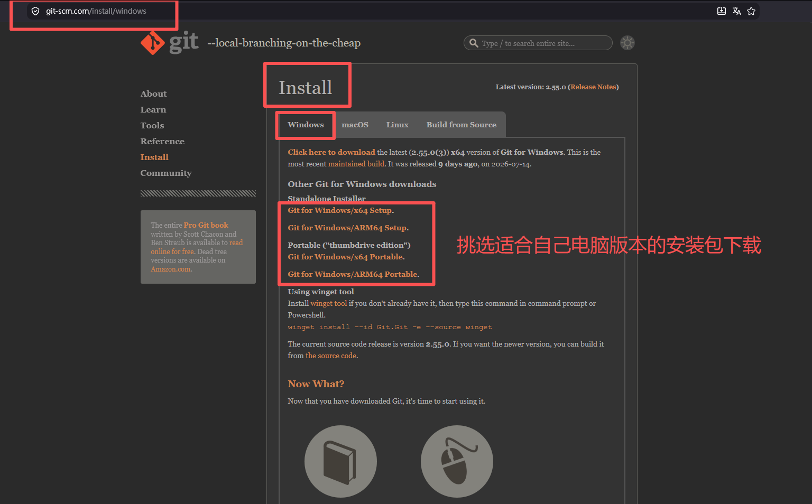Download Git for Windows/ARM64 Setup
This screenshot has width=812, height=504.
tap(348, 228)
